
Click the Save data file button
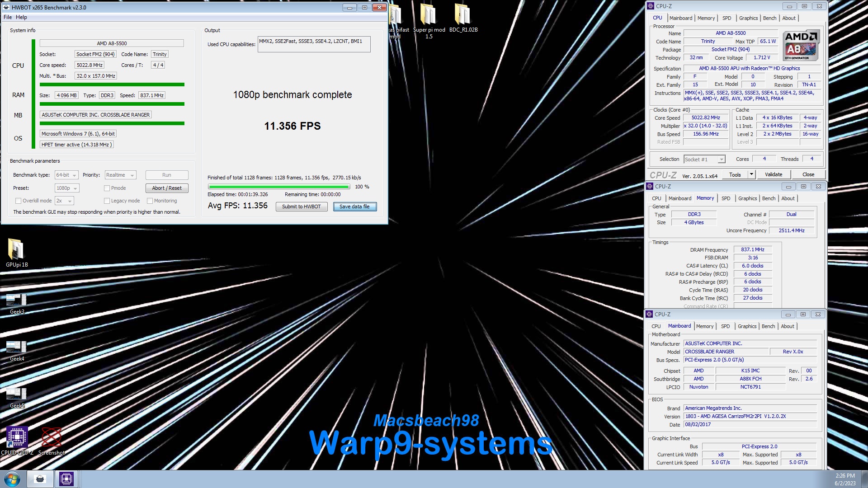(x=354, y=206)
